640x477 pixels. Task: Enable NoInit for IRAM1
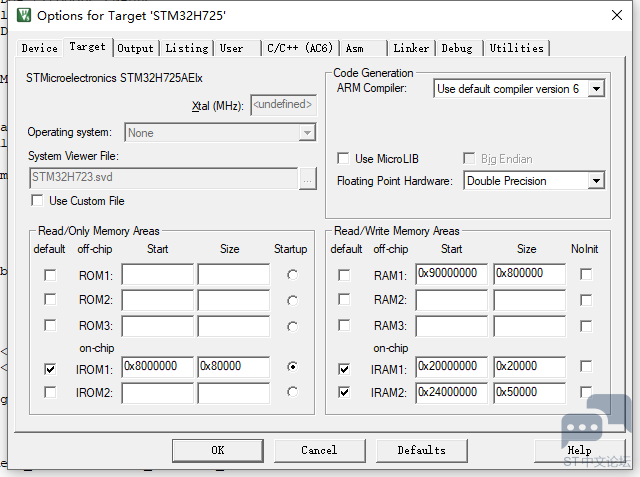586,366
